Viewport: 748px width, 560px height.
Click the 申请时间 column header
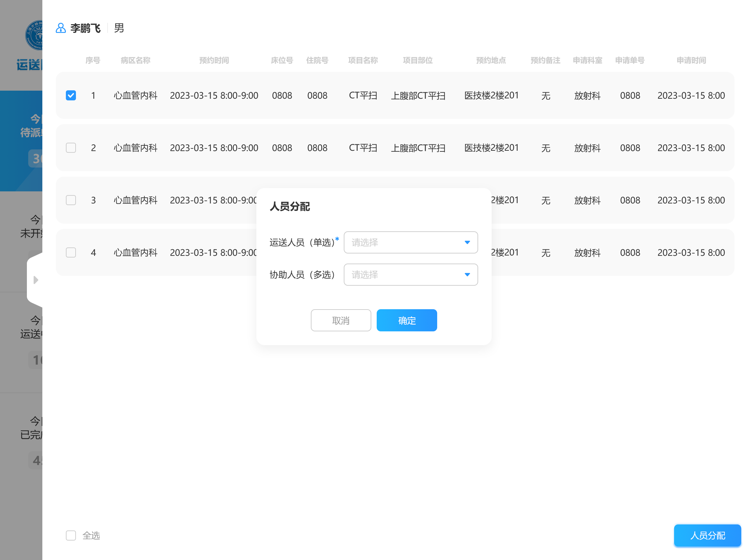691,60
